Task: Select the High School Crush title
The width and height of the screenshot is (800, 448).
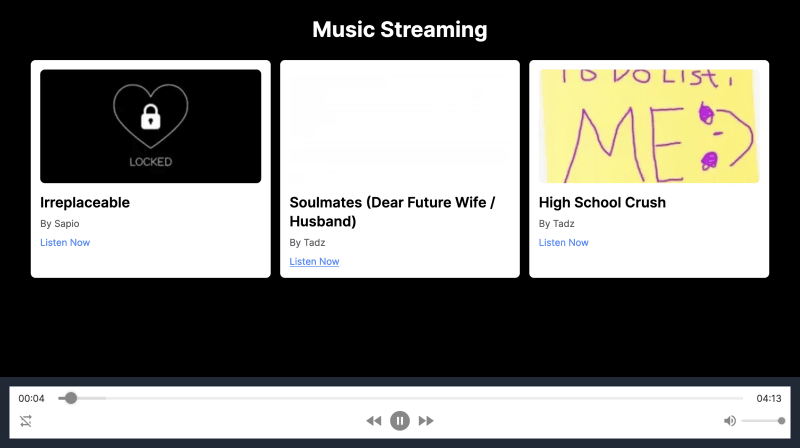Action: tap(602, 203)
